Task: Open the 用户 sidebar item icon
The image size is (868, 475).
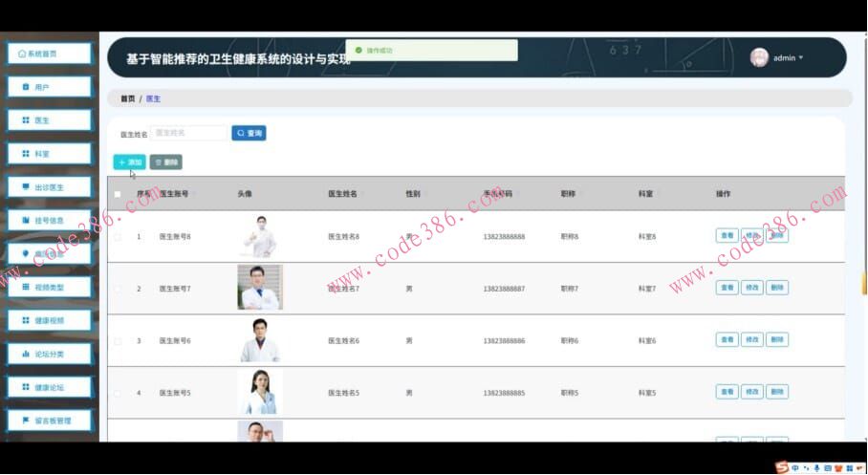Action: [x=26, y=87]
